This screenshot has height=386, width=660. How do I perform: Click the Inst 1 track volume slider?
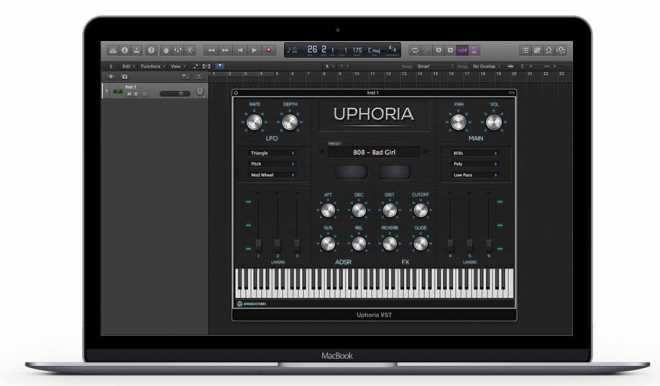point(175,93)
